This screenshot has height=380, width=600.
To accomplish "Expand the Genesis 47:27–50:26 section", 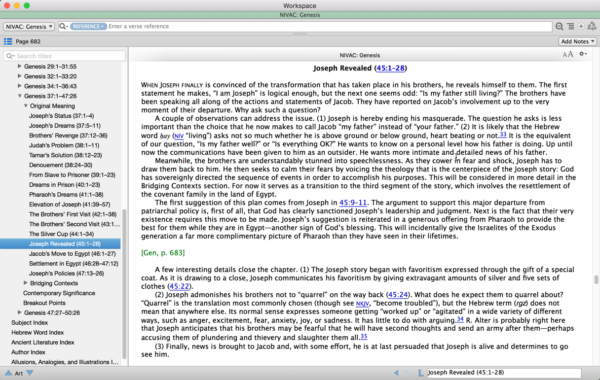I will pyautogui.click(x=20, y=312).
